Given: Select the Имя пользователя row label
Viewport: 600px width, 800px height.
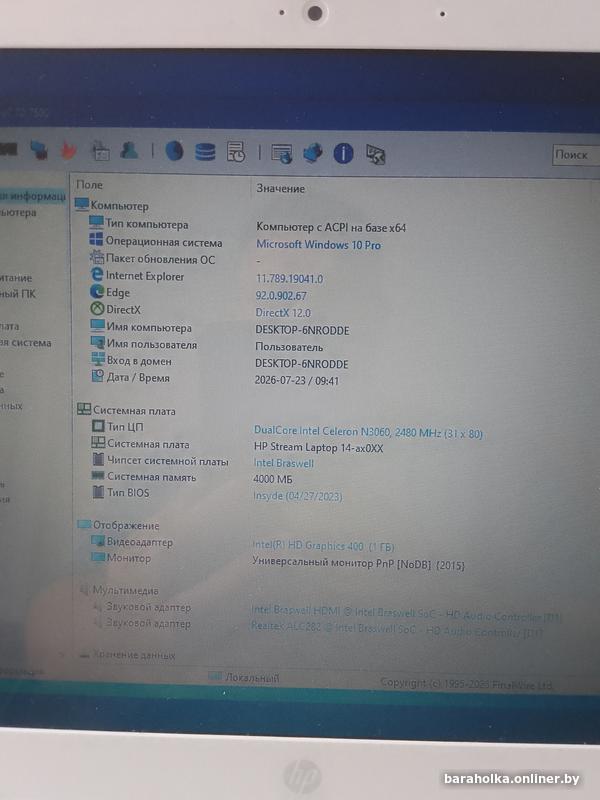Looking at the screenshot, I should click(152, 344).
